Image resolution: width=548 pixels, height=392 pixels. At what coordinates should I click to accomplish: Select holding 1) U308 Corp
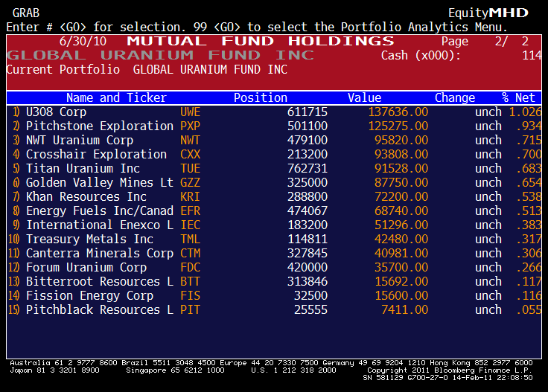coord(274,112)
